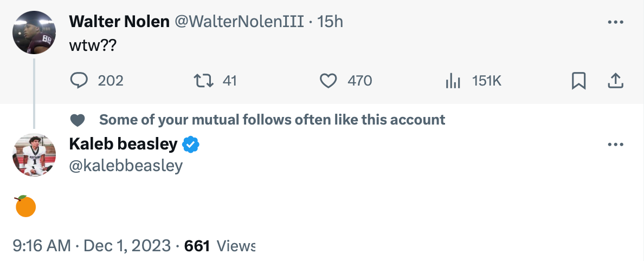Click the Kaleb beasley display name
The image size is (644, 261).
123,144
